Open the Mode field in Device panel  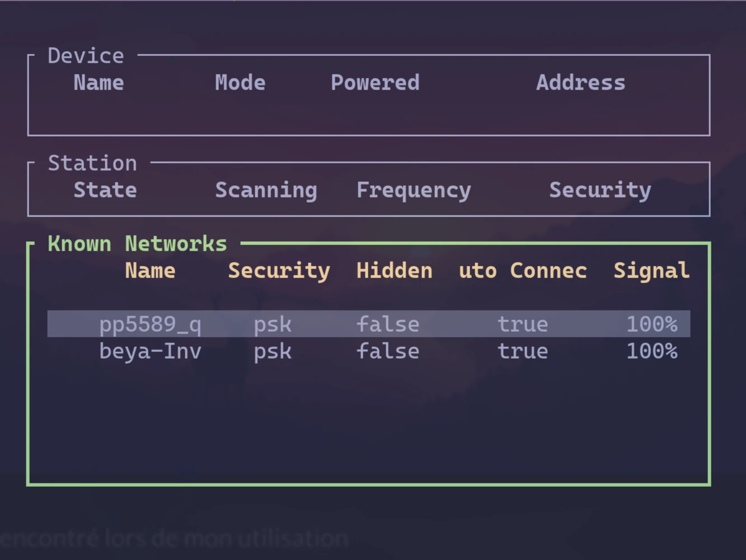(240, 82)
